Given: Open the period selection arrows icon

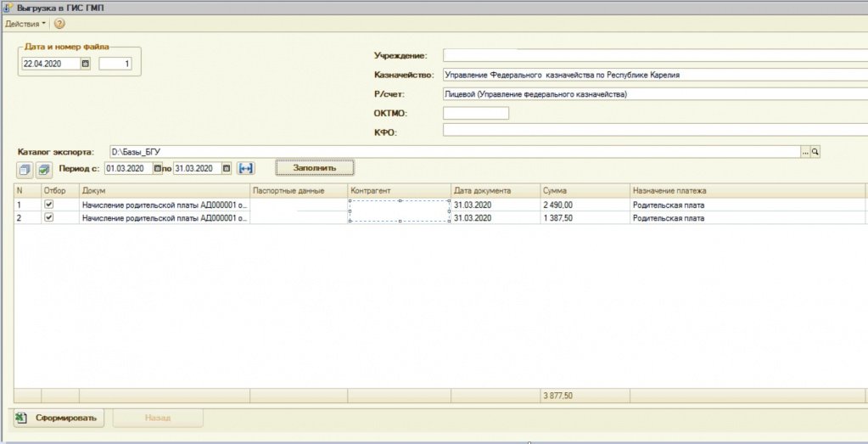Looking at the screenshot, I should tap(245, 168).
